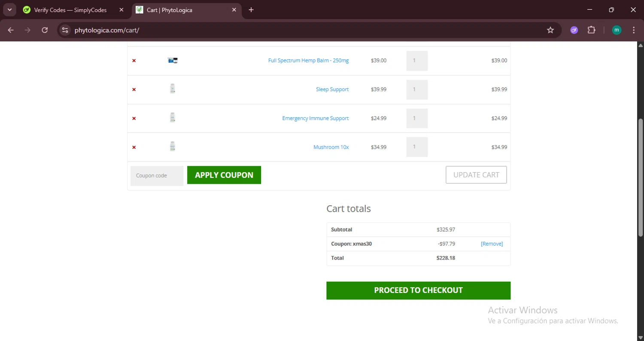The image size is (644, 341).
Task: Go forward in browser history
Action: pos(27,30)
